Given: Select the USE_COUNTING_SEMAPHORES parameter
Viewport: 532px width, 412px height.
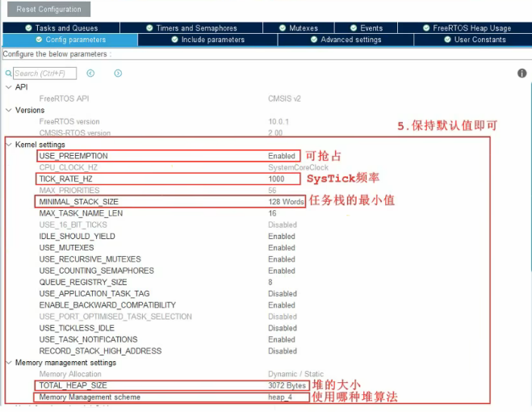Looking at the screenshot, I should click(96, 271).
